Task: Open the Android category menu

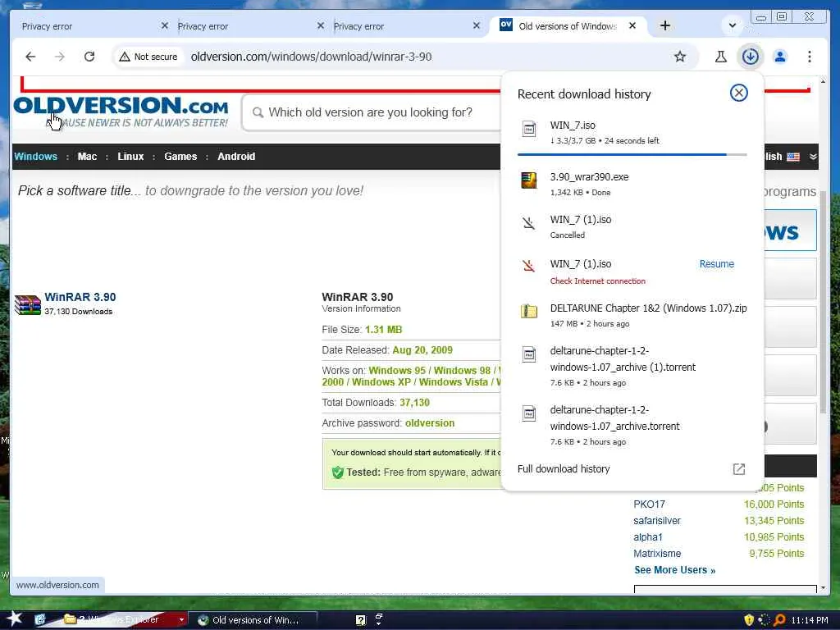Action: tap(236, 157)
